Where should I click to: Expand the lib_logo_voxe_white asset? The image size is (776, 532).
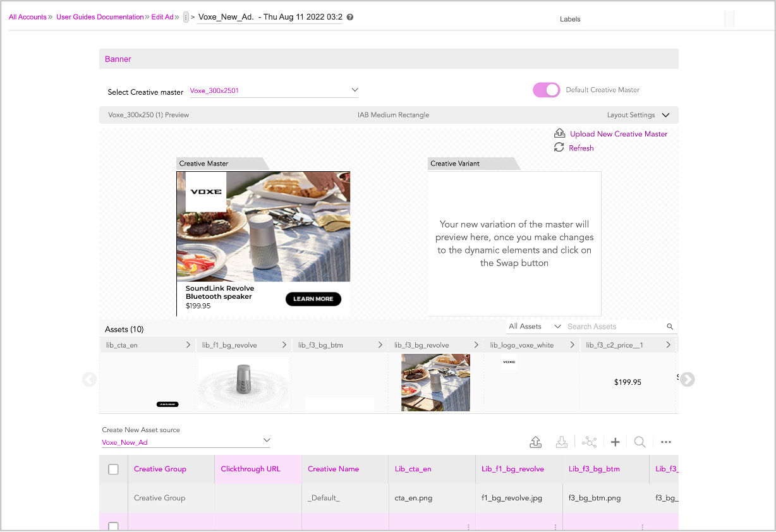pos(573,345)
